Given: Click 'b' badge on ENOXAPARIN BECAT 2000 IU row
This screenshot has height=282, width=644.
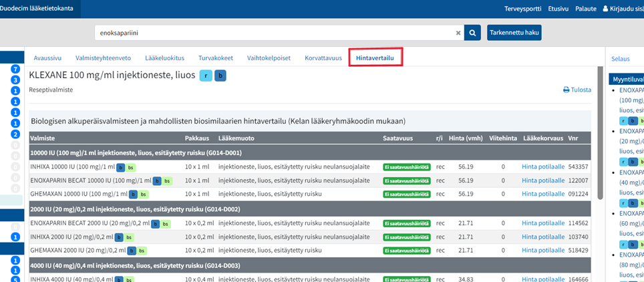Looking at the screenshot, I should click(155, 224).
